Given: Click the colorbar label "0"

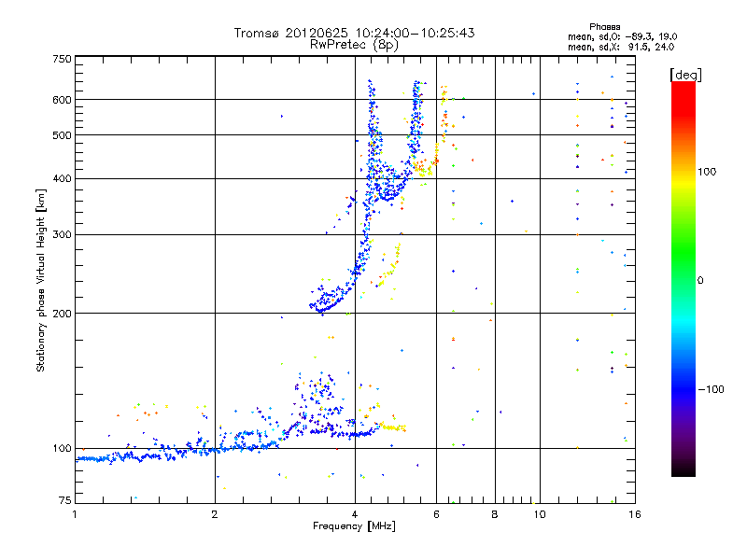Looking at the screenshot, I should coord(700,280).
